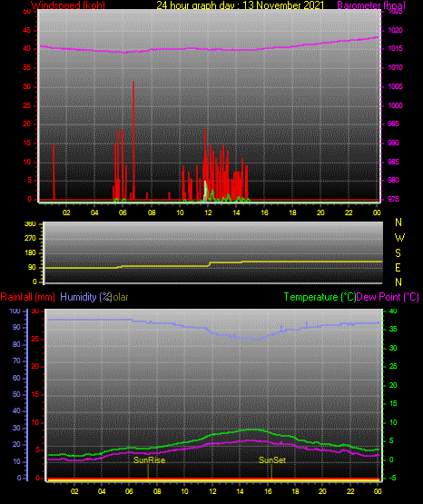Click the W compass direction label
The width and height of the screenshot is (423, 504).
point(399,238)
